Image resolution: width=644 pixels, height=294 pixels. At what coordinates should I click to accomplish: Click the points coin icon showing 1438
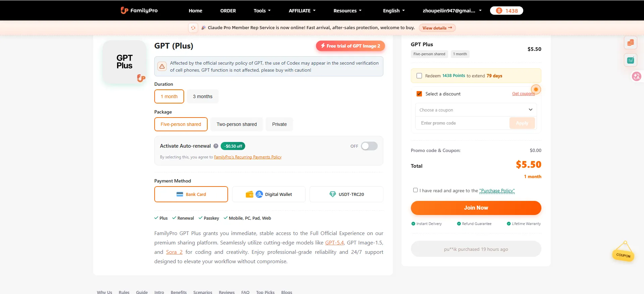pos(499,11)
